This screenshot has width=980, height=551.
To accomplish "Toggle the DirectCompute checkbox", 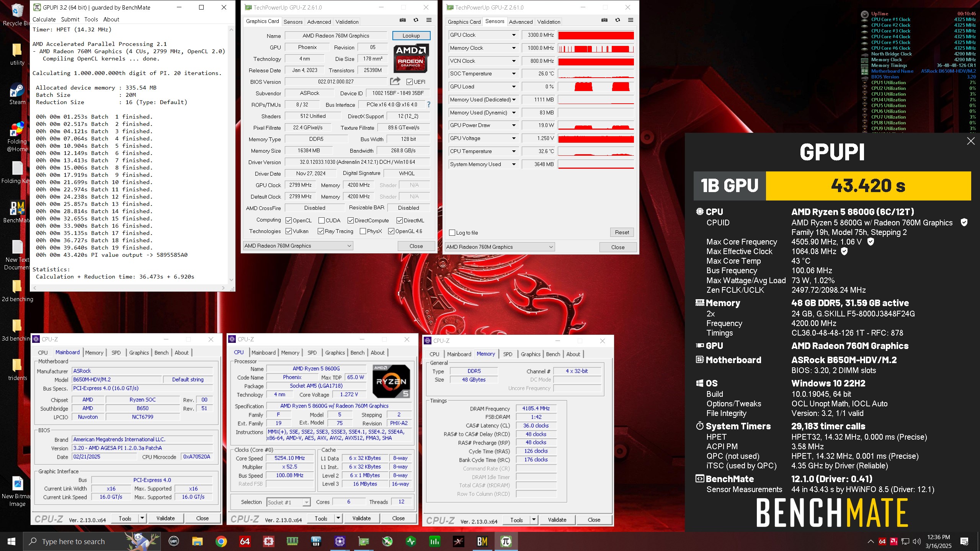I will pyautogui.click(x=351, y=220).
